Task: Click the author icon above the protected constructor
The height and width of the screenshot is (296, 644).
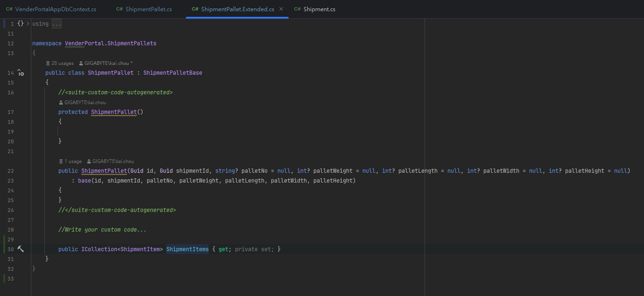Action: tap(61, 102)
